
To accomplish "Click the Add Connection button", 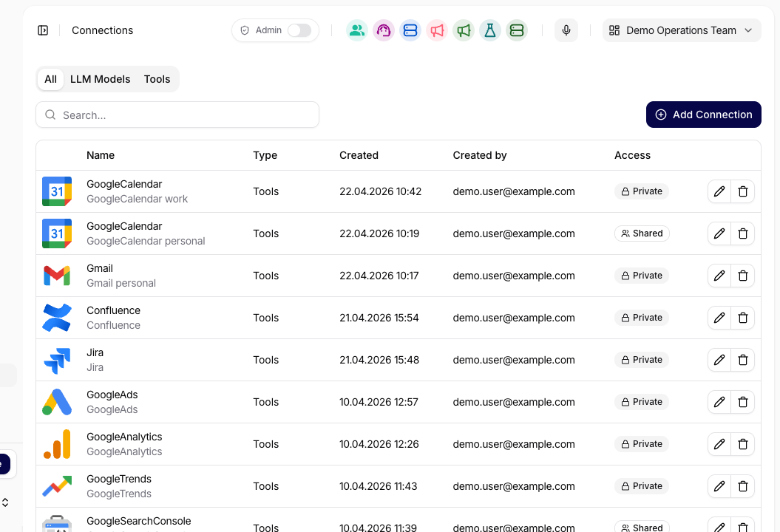I will 703,115.
